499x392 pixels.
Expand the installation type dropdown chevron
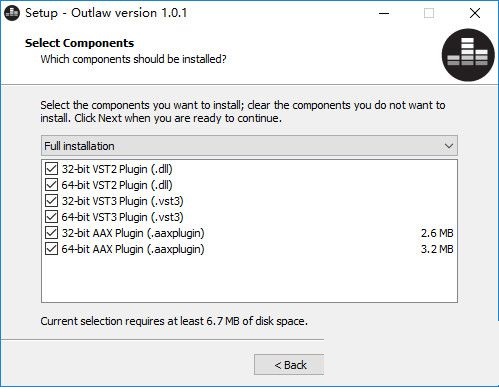point(449,146)
